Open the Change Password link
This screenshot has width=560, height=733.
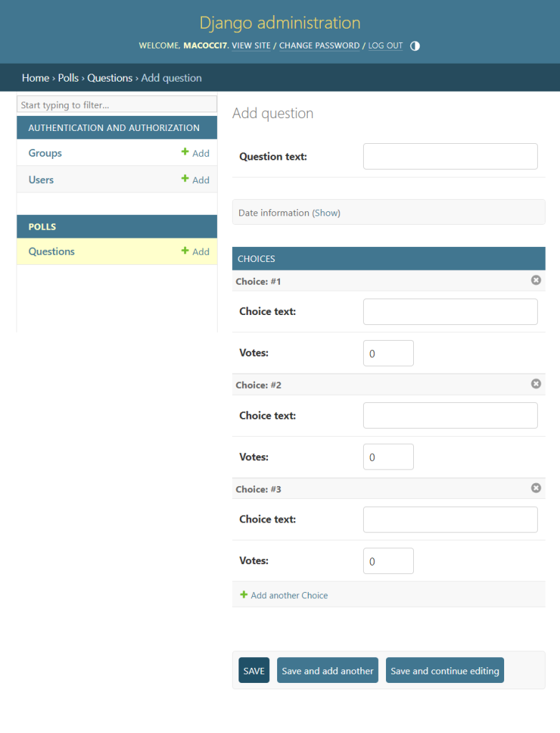(319, 46)
